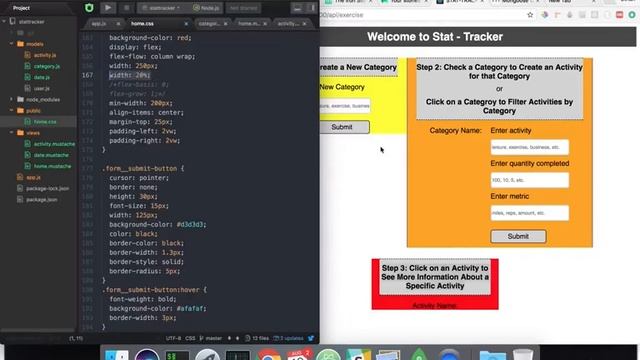Collapse the models folder
This screenshot has height=360, width=640.
[12, 44]
